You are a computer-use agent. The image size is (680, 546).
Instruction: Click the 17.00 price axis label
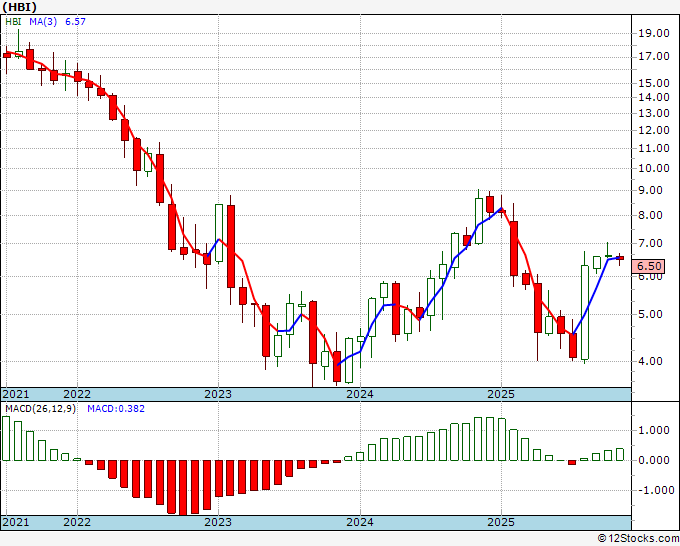pos(654,56)
